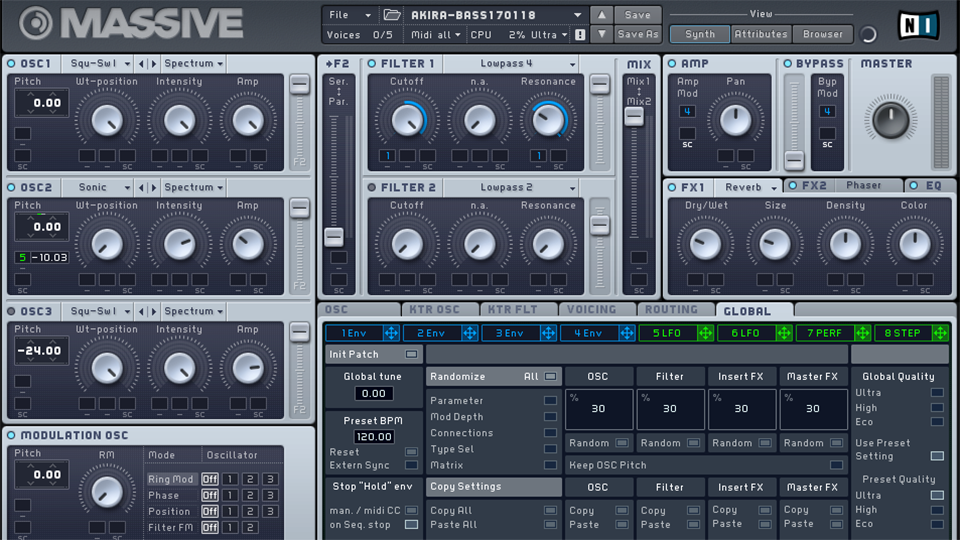Click the Filter 1 Cutoff knob
The width and height of the screenshot is (960, 540).
pos(407,119)
